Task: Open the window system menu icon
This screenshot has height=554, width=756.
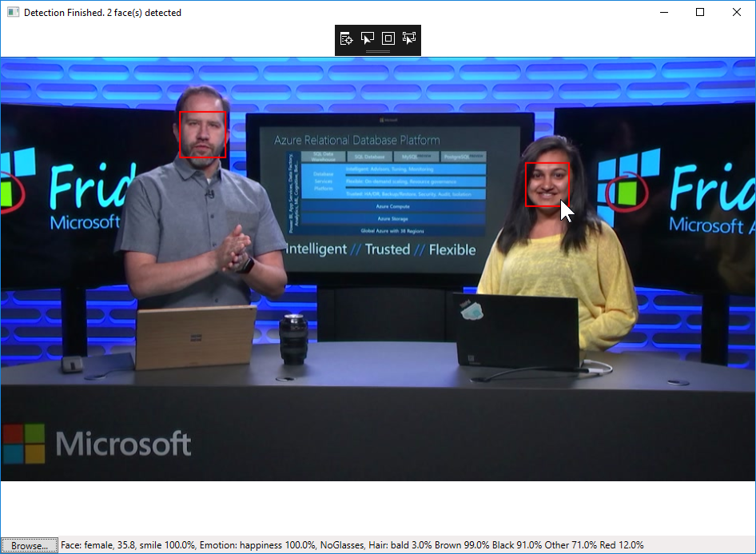Action: click(13, 13)
